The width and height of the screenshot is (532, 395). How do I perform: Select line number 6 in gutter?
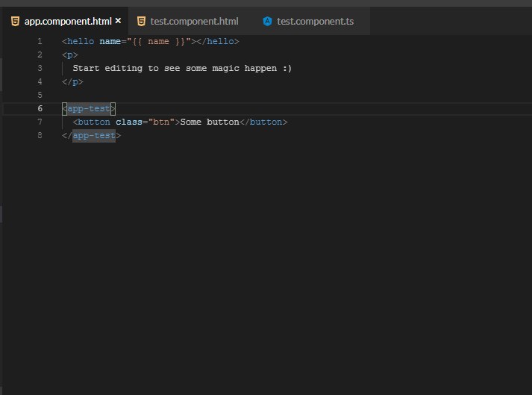tap(40, 109)
